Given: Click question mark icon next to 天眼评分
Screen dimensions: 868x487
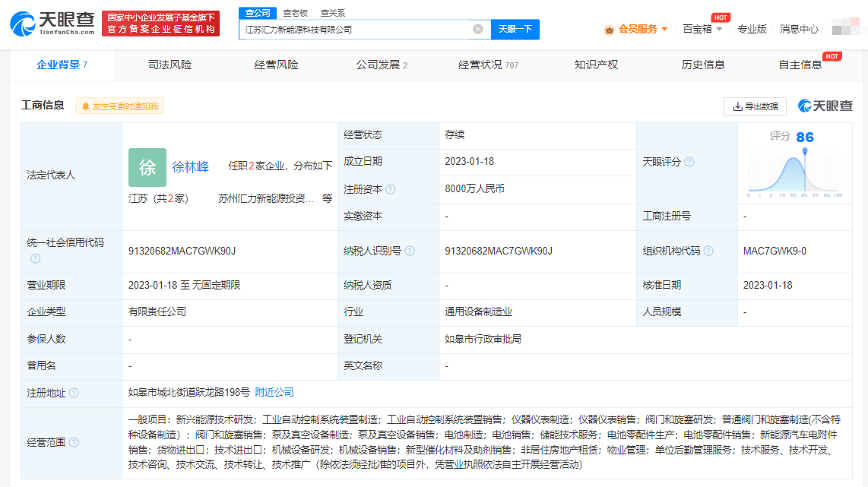Looking at the screenshot, I should coord(689,162).
